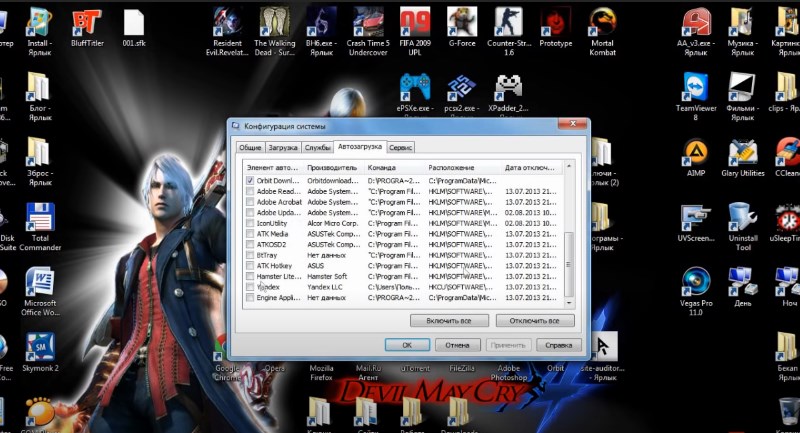Switch to the Службы tab

point(318,147)
